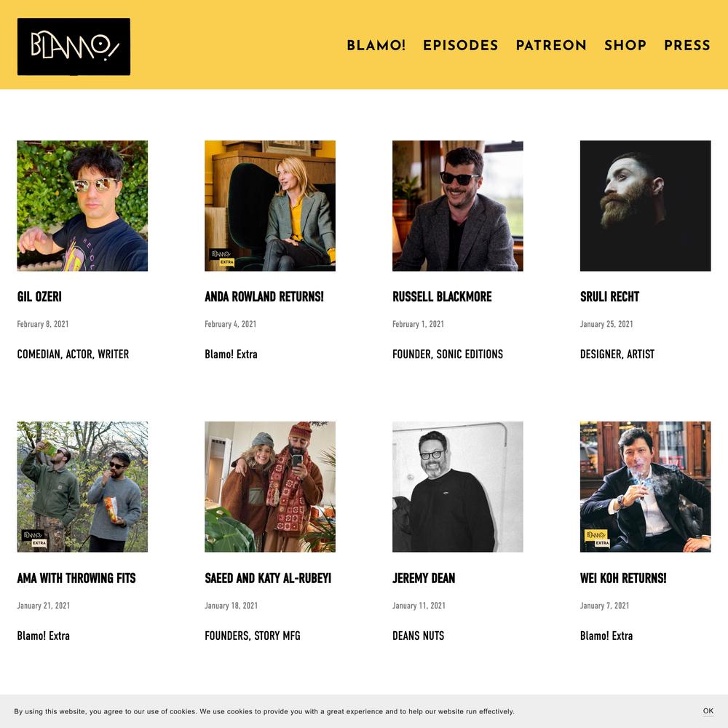The image size is (728, 728).
Task: Visit the SHOP page
Action: click(x=625, y=45)
